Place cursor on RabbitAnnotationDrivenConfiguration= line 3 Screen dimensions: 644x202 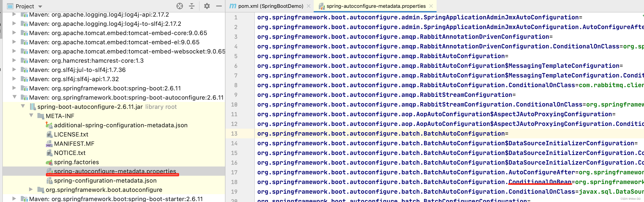(486, 37)
